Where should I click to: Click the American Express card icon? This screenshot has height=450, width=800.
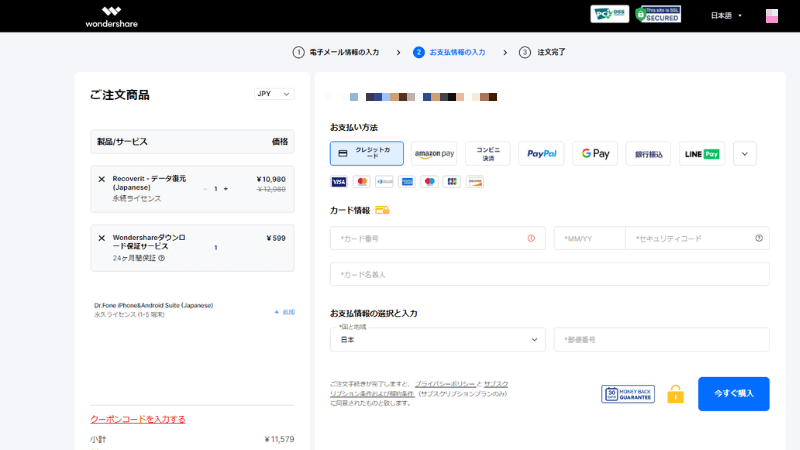coord(407,182)
